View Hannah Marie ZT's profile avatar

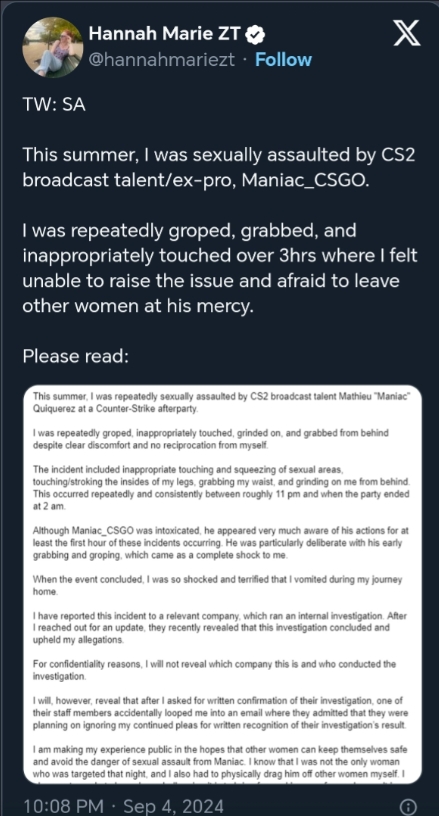[53, 47]
